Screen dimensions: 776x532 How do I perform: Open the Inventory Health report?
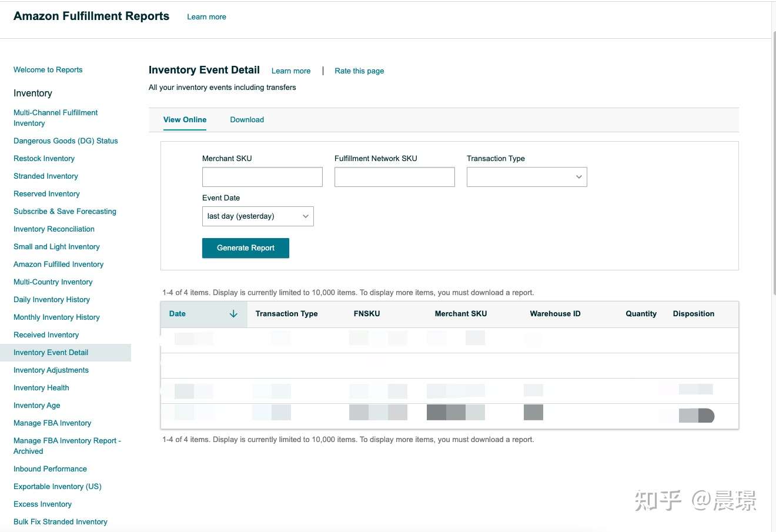[41, 388]
